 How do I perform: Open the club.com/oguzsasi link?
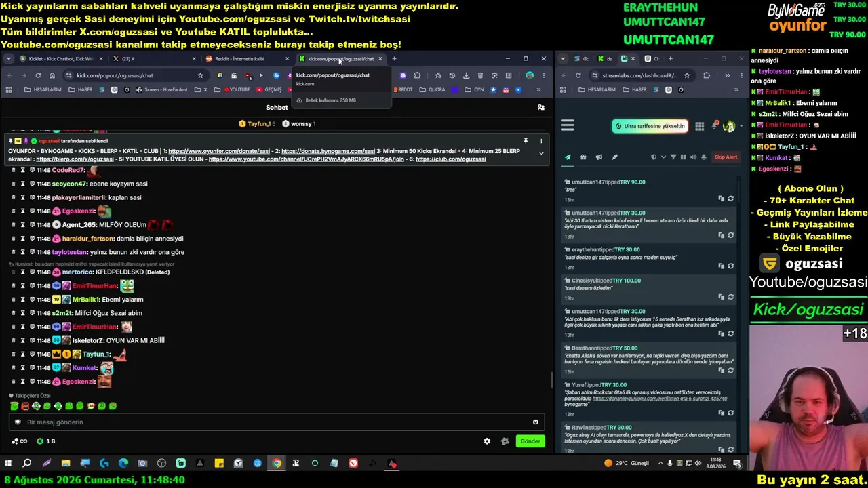(x=450, y=159)
